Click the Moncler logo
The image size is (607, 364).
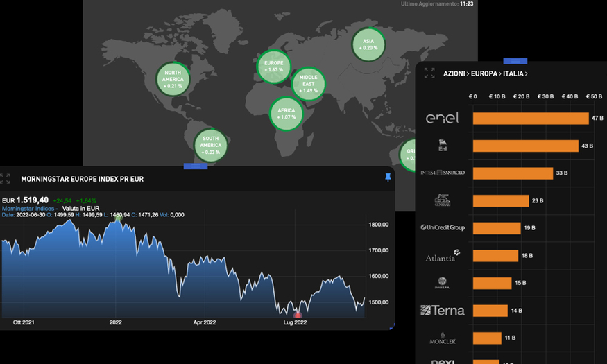click(x=443, y=338)
